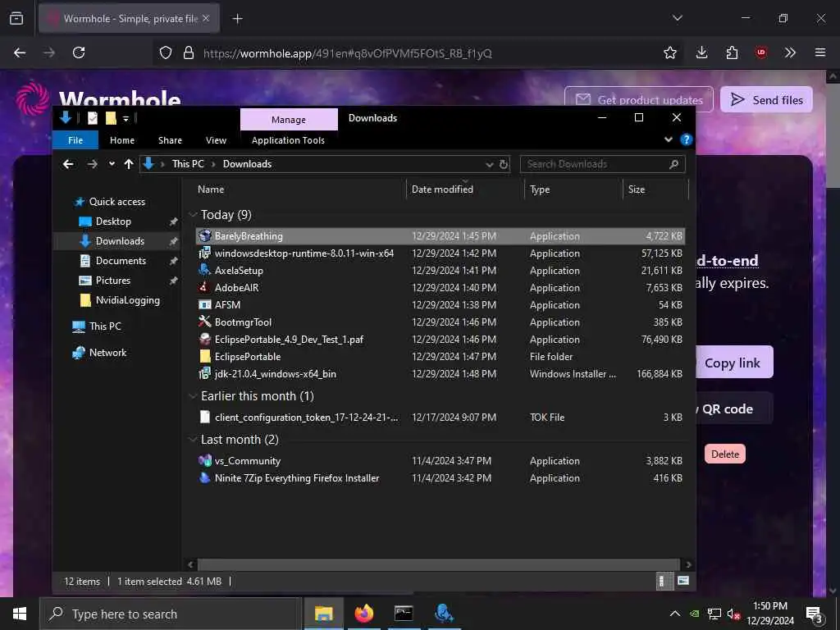Screen dimensions: 840x630
Task: Select the jdk-21.0.4_windows-x64_bin installer icon
Action: coord(204,373)
